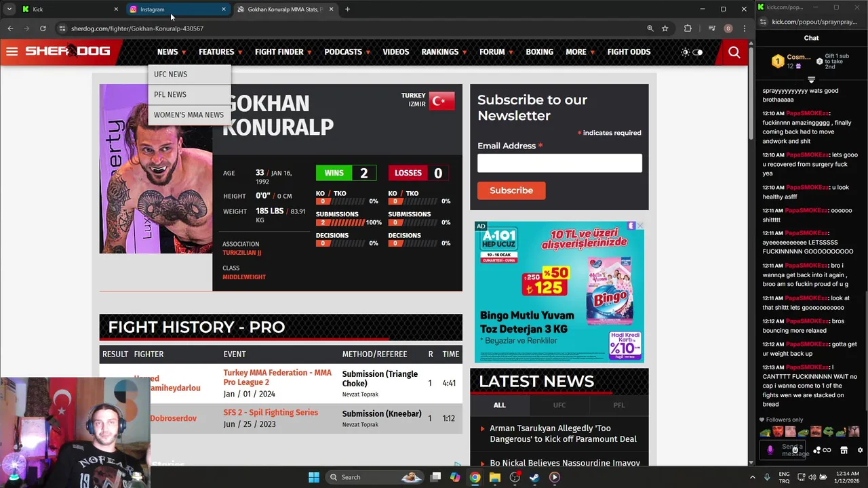The image size is (868, 488).
Task: Open the Sherdog hamburger menu
Action: 12,52
